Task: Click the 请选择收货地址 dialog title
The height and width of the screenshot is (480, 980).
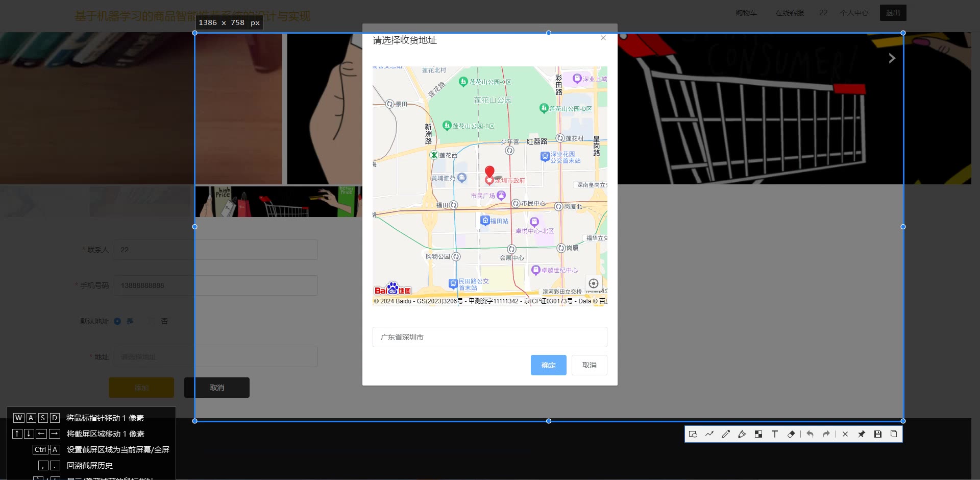Action: (x=405, y=40)
